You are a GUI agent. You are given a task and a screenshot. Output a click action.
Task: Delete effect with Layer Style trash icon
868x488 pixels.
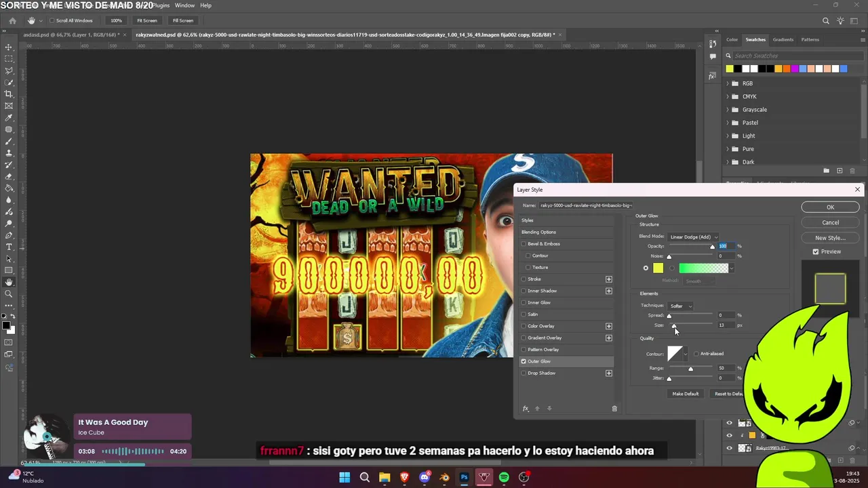click(614, 409)
